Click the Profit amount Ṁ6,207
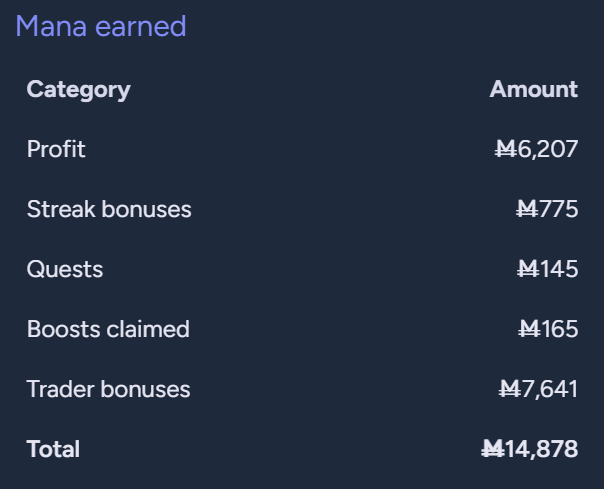Screen dimensions: 604x489 (536, 149)
